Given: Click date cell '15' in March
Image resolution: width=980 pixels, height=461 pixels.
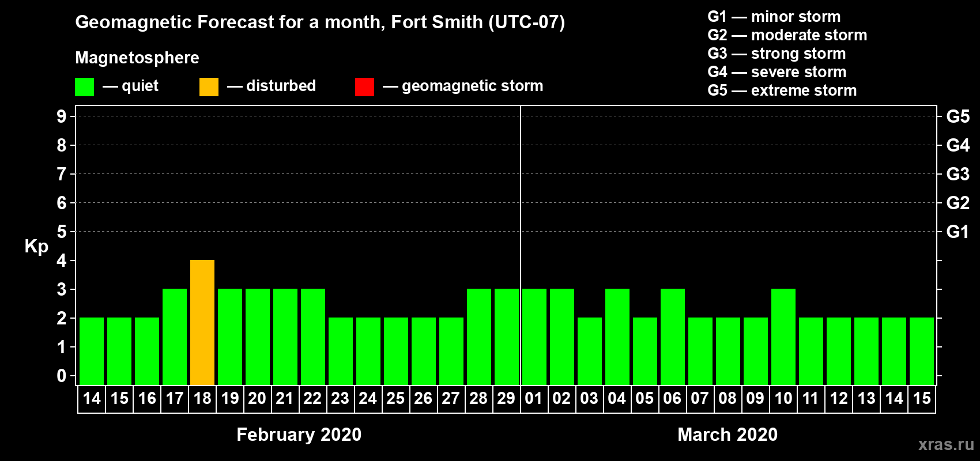Looking at the screenshot, I should pos(922,399).
